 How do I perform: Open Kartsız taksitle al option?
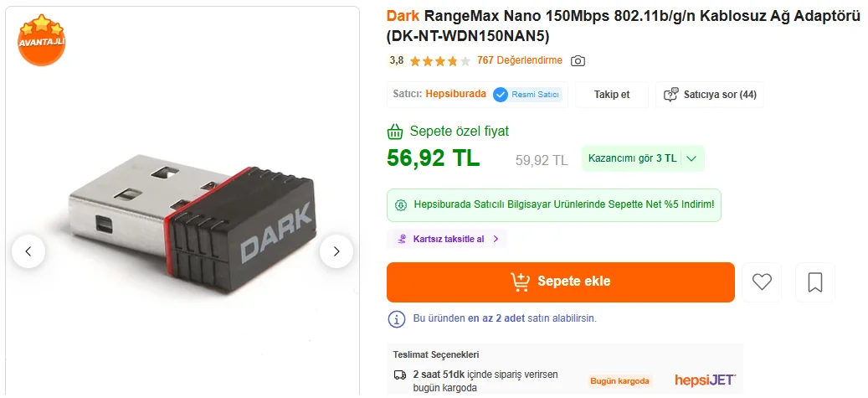pyautogui.click(x=447, y=239)
